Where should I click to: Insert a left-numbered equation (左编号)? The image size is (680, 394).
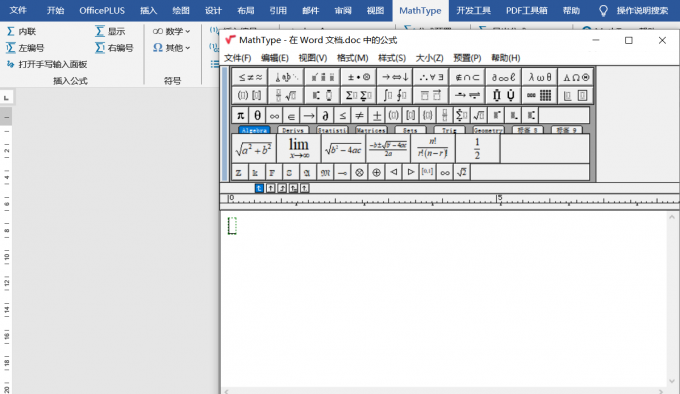[x=25, y=48]
